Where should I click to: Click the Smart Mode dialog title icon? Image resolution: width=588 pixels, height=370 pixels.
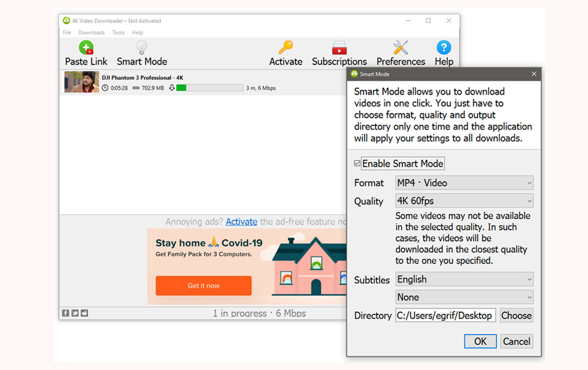(354, 74)
